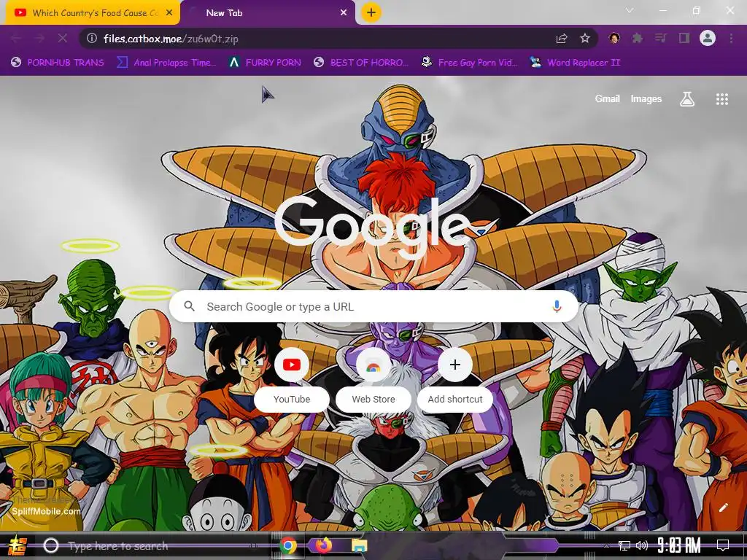Open Search Labs flask icon
The image size is (747, 560).
pyautogui.click(x=687, y=98)
